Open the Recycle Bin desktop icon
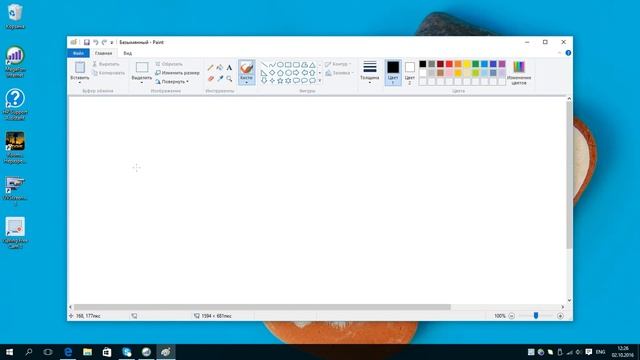 [x=15, y=16]
